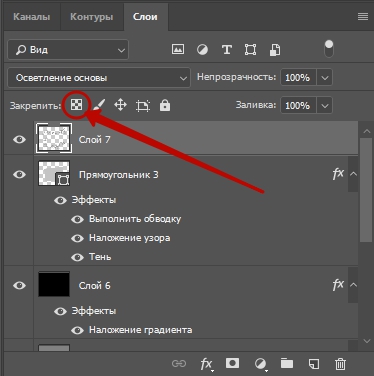Switch to the Контуры tab

tap(92, 17)
